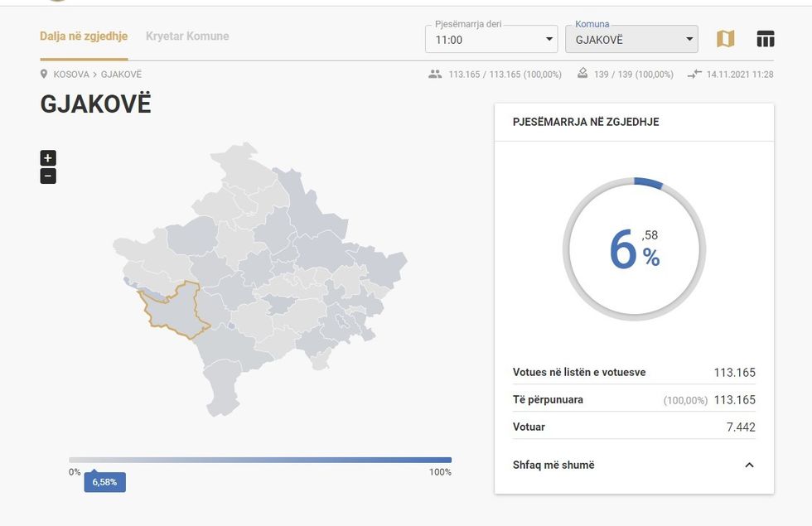Collapse the Shfaq më shumë section

click(x=749, y=466)
